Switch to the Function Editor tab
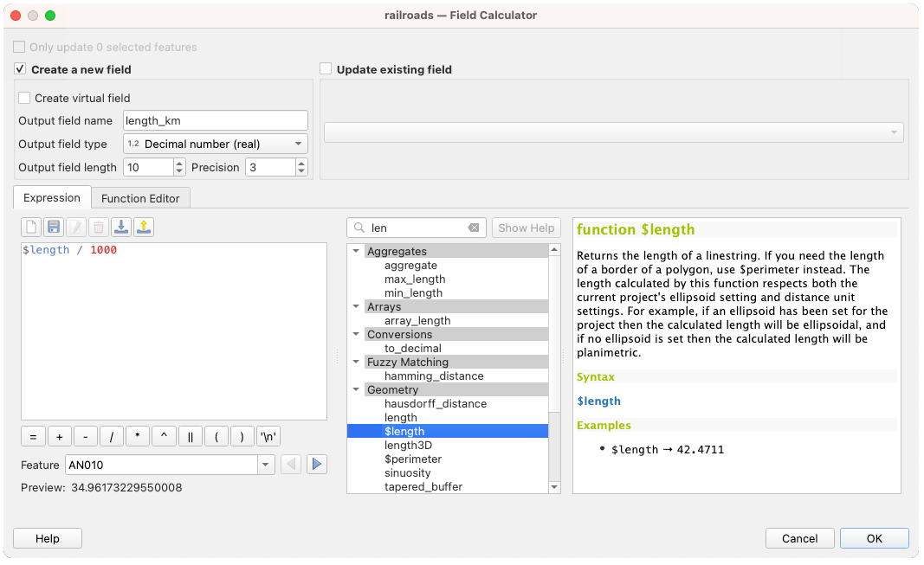The width and height of the screenshot is (924, 565). click(140, 197)
